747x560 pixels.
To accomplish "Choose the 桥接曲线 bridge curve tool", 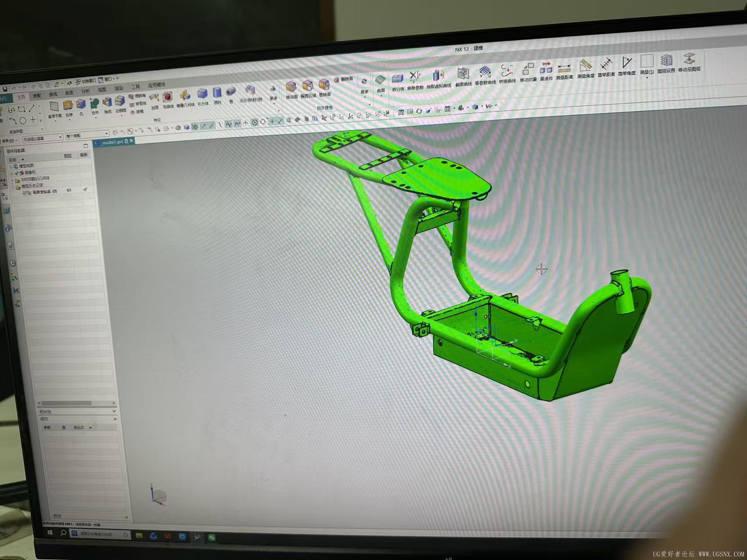I will (507, 74).
